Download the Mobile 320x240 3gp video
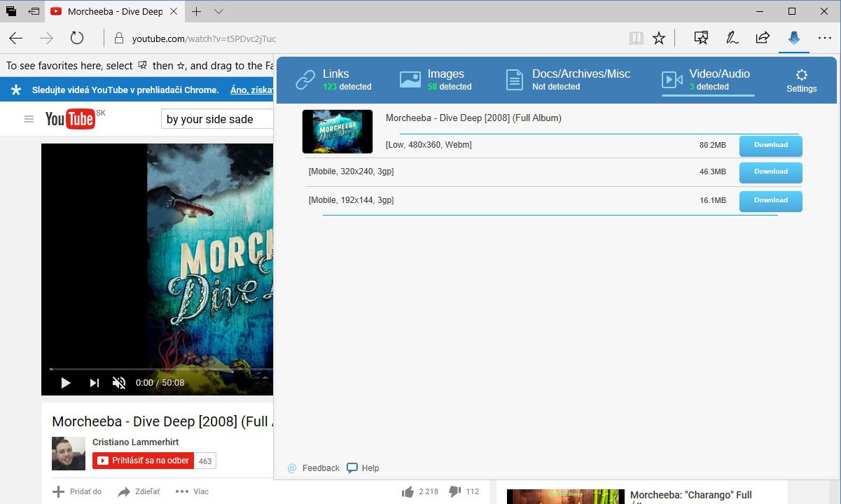This screenshot has width=841, height=504. pos(771,172)
